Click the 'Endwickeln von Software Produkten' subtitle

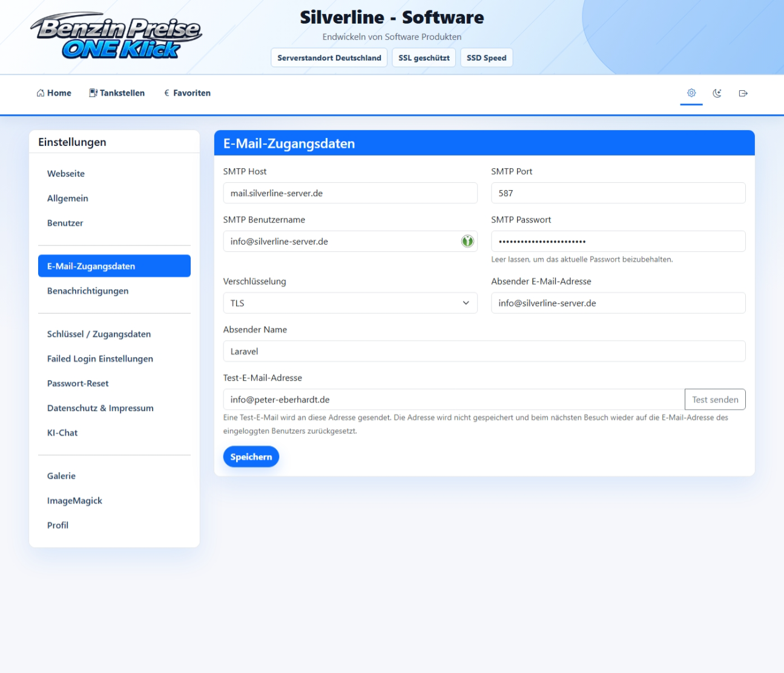pyautogui.click(x=392, y=37)
